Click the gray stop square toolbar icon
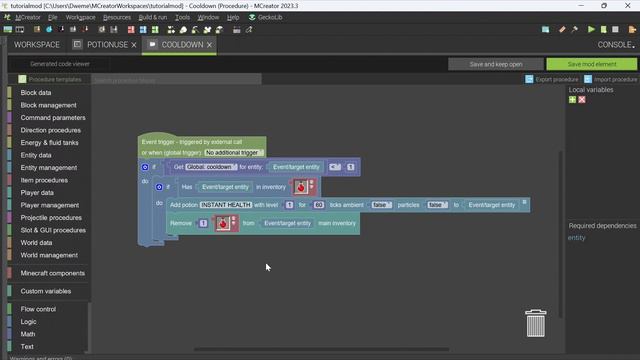 pyautogui.click(x=615, y=29)
